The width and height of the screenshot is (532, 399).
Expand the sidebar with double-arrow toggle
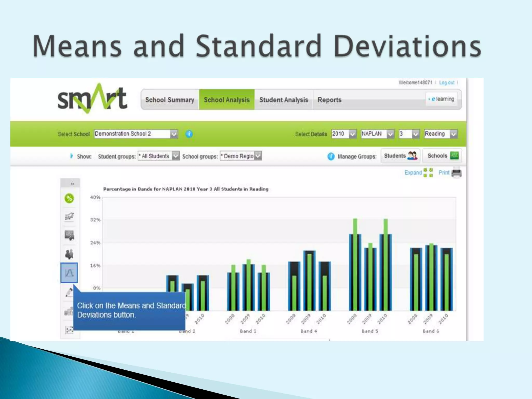(x=72, y=184)
